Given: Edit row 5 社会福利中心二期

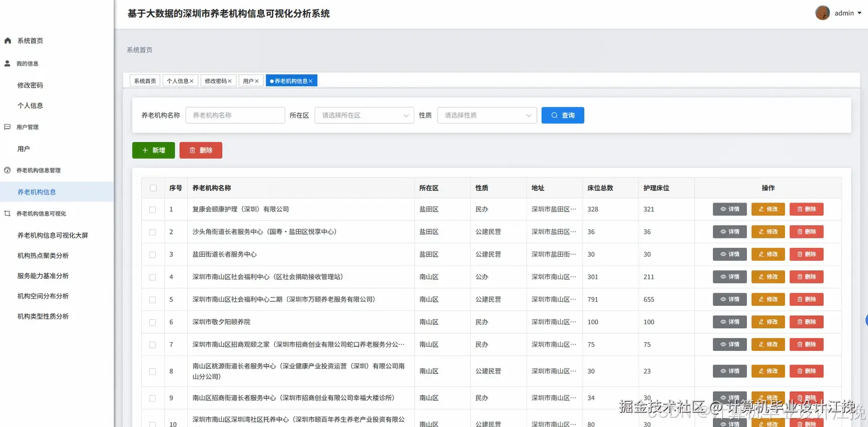Looking at the screenshot, I should tap(768, 299).
